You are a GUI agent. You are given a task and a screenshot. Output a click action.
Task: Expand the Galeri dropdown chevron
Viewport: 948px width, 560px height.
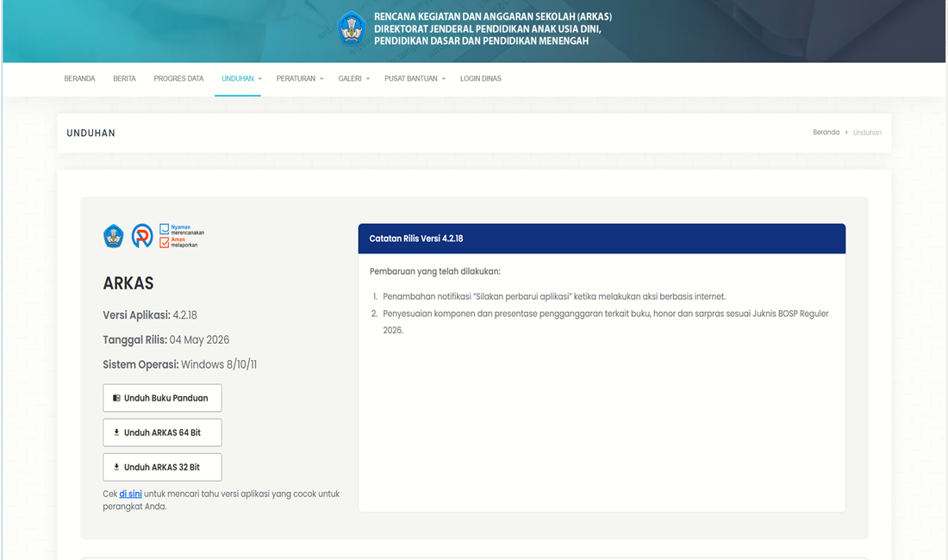click(368, 78)
